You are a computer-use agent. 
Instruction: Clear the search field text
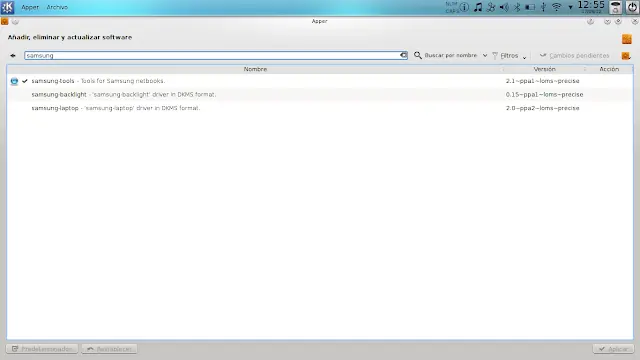[x=403, y=55]
